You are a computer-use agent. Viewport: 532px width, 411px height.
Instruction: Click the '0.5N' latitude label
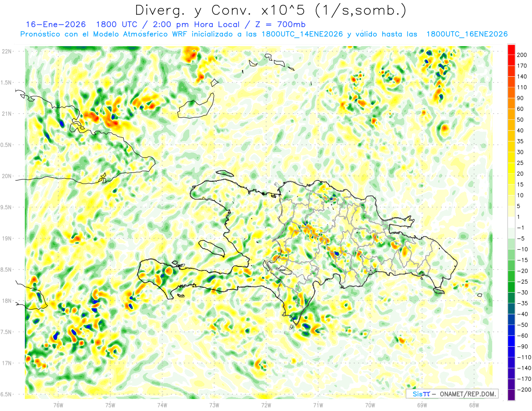click(7, 145)
